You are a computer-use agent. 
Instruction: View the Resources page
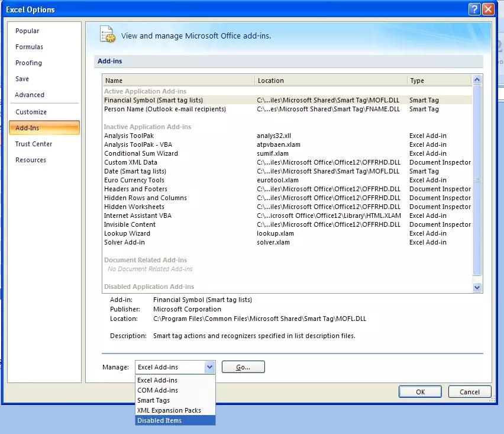click(x=31, y=159)
